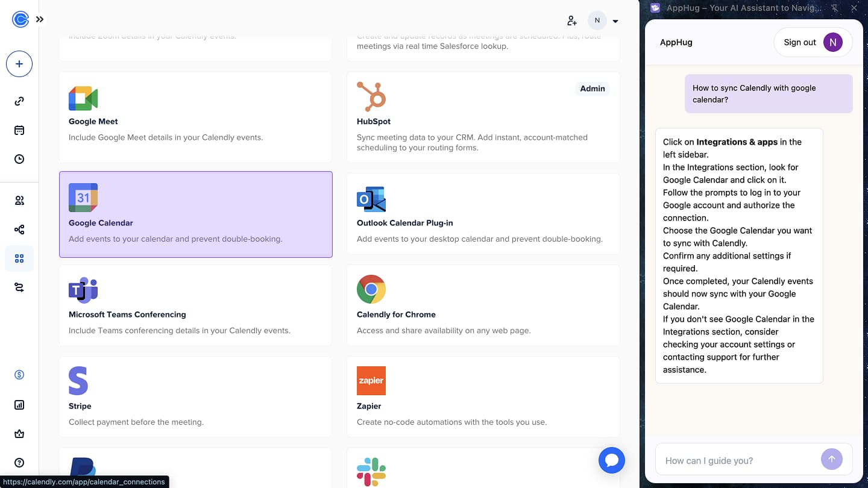Expand the left sidebar with the double-chevron
This screenshot has width=868, height=488.
tap(40, 19)
